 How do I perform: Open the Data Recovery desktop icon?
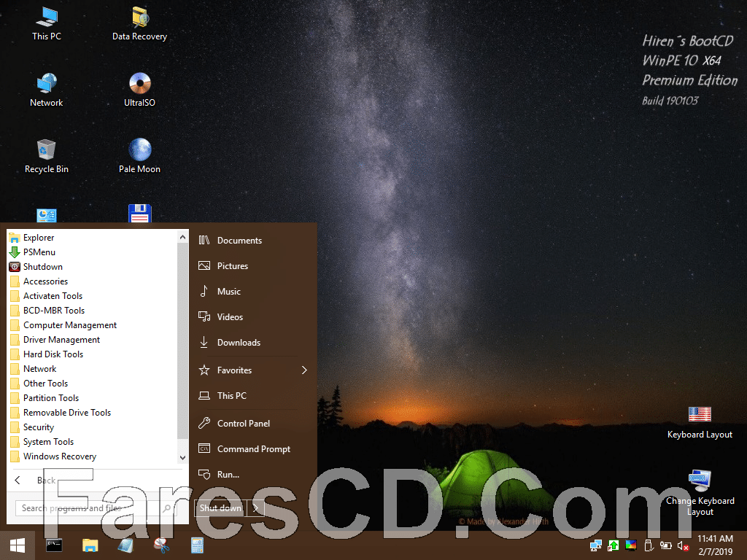pos(139,23)
